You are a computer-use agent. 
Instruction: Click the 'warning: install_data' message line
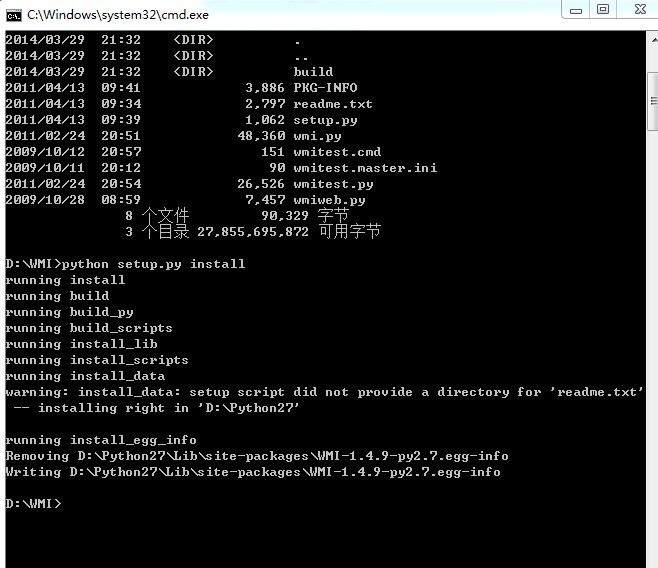coord(324,392)
